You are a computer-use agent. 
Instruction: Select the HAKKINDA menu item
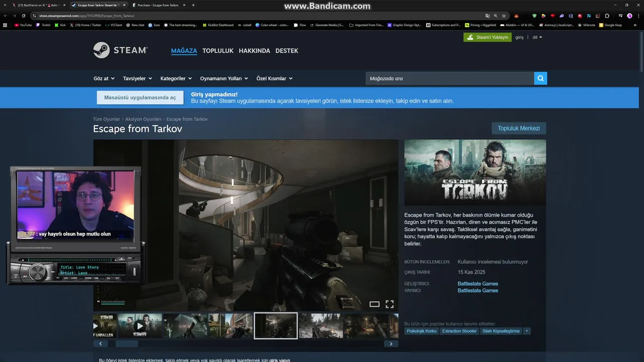(255, 51)
